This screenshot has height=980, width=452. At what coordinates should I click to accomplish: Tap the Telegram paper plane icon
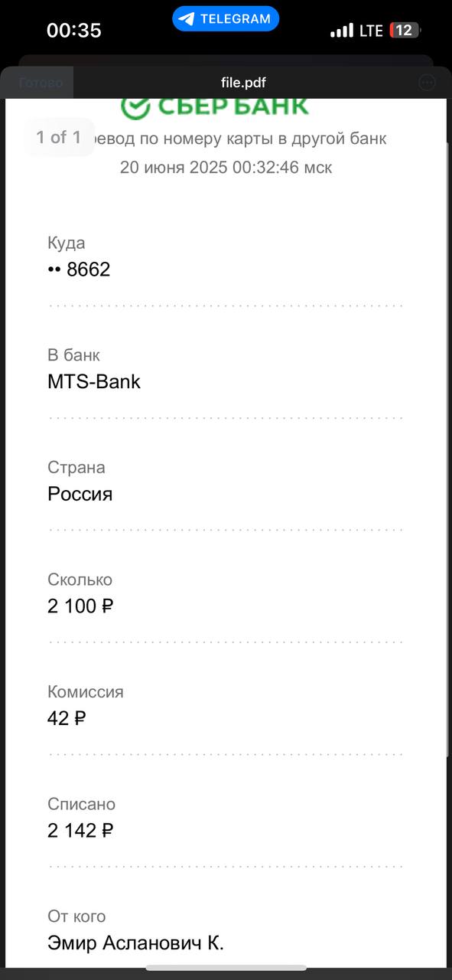[x=187, y=19]
